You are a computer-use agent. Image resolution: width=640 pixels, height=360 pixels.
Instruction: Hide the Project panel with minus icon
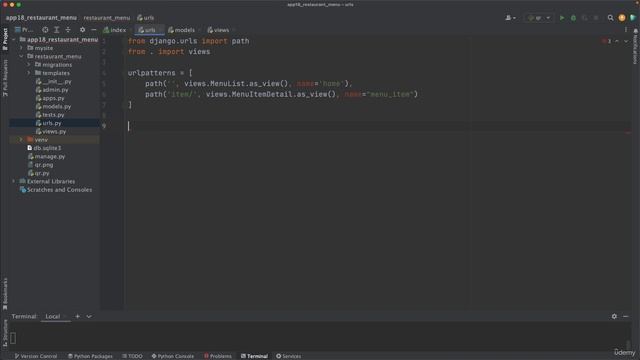93,30
